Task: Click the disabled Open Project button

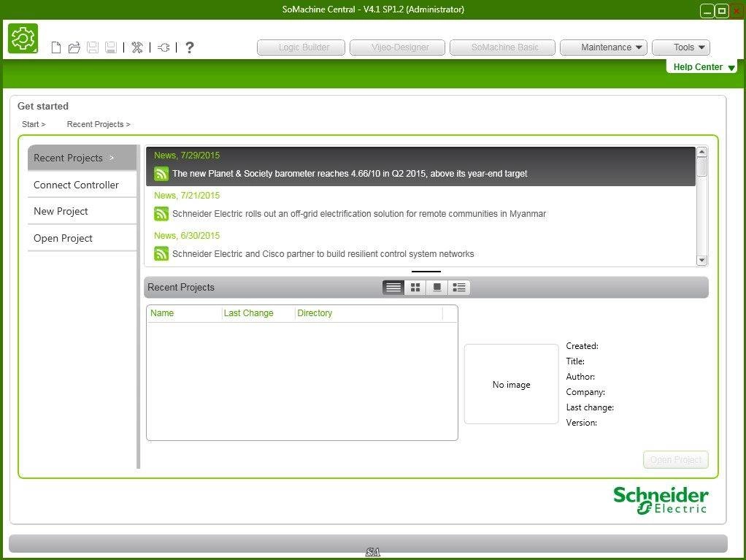Action: (676, 460)
